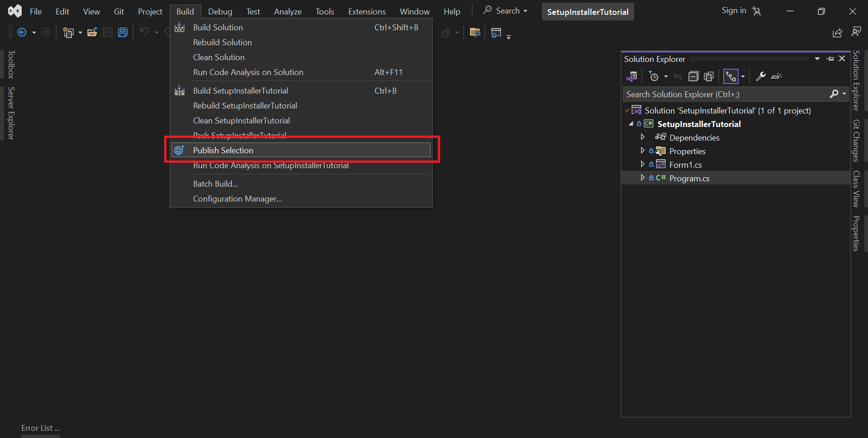This screenshot has width=868, height=438.
Task: Open the Extensions menu
Action: pyautogui.click(x=367, y=11)
